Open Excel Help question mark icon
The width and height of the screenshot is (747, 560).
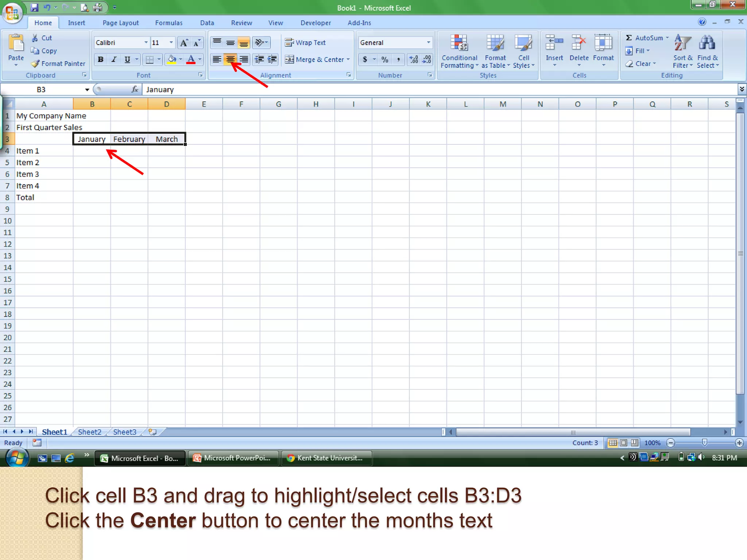[x=702, y=22]
